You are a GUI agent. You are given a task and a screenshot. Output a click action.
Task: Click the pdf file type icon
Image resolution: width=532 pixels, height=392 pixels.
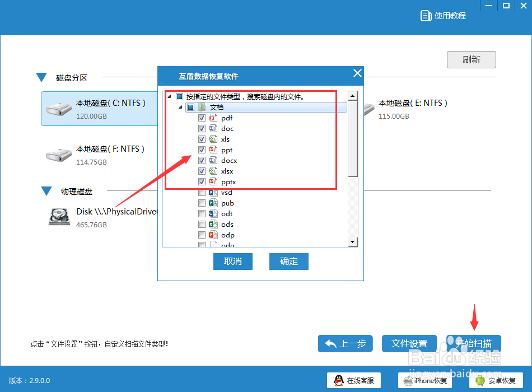coord(213,118)
